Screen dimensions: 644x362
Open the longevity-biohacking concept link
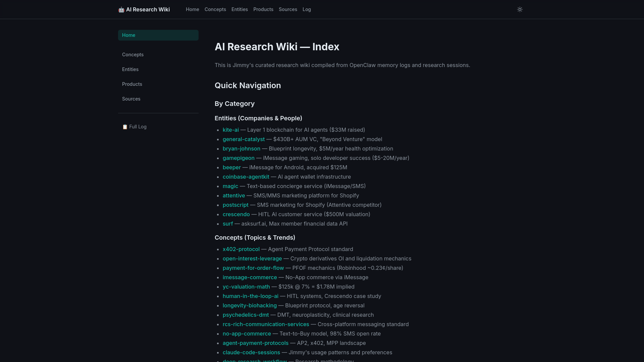[250, 305]
